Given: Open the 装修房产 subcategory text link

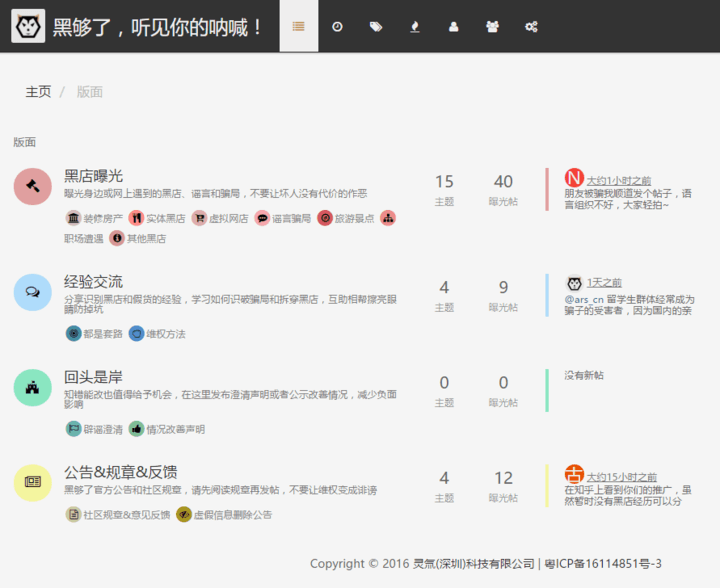Looking at the screenshot, I should pyautogui.click(x=103, y=218).
